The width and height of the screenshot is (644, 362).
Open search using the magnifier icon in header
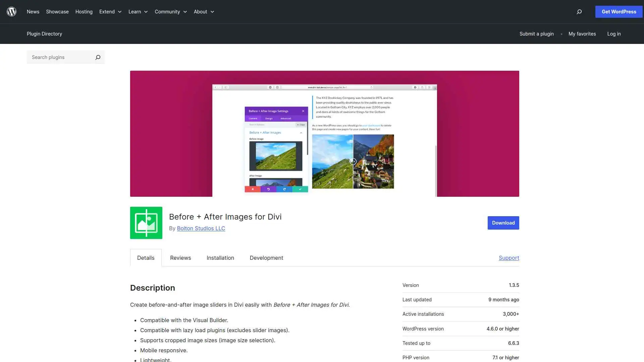(x=579, y=12)
